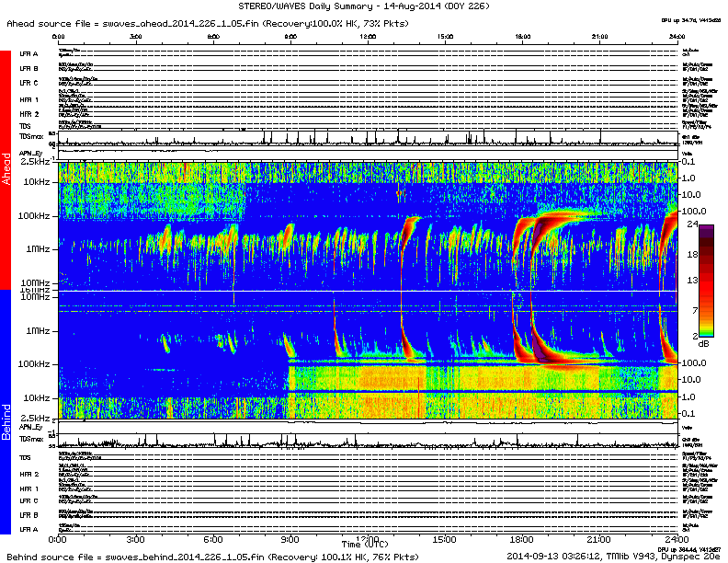Click LFR B label in the Behind section
Screen dimensions: 728x563
[x=28, y=515]
